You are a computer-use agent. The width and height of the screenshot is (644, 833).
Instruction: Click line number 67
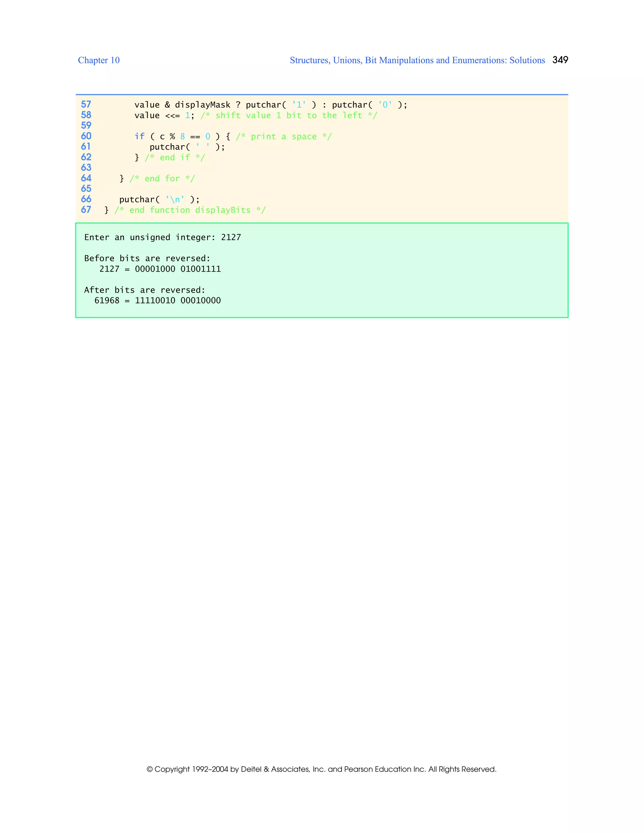click(86, 209)
